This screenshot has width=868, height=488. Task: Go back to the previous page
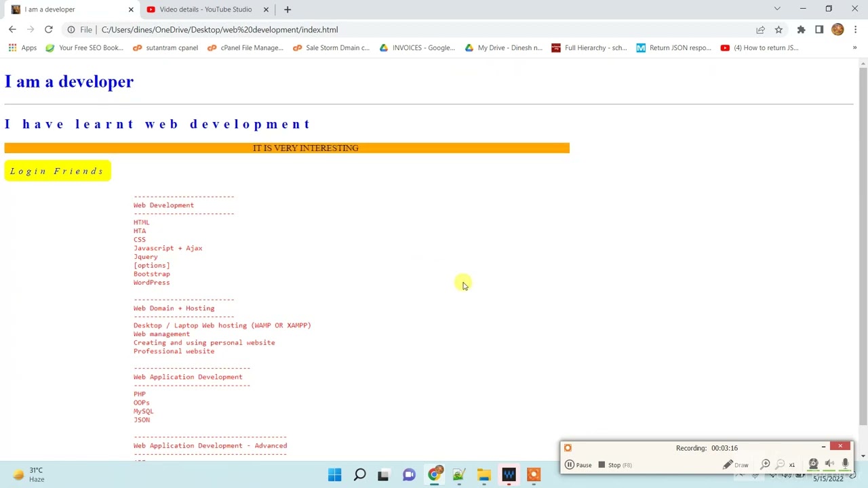point(12,30)
